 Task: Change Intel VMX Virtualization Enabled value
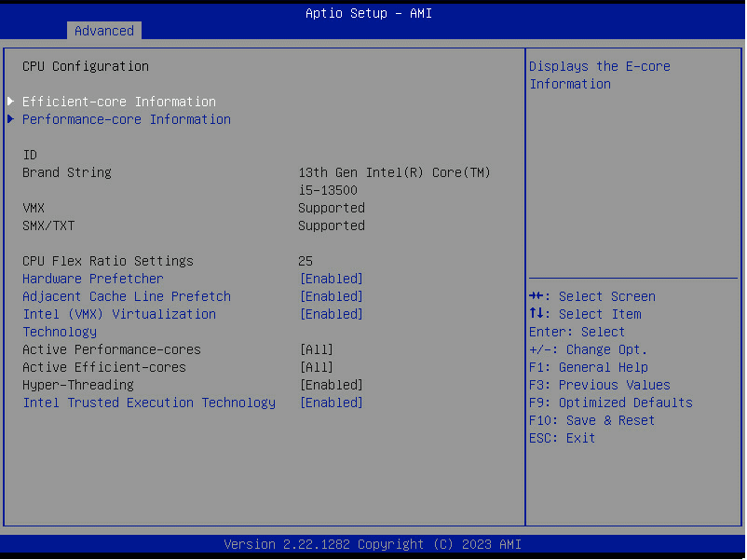pos(331,314)
